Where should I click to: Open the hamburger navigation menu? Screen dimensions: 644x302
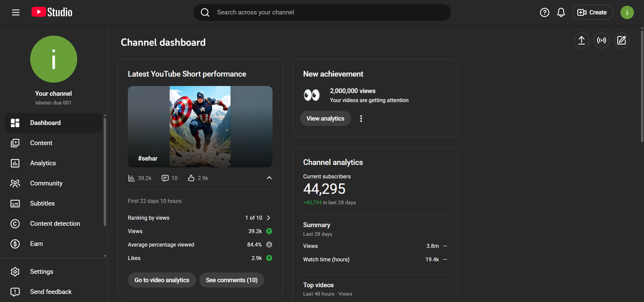[16, 12]
